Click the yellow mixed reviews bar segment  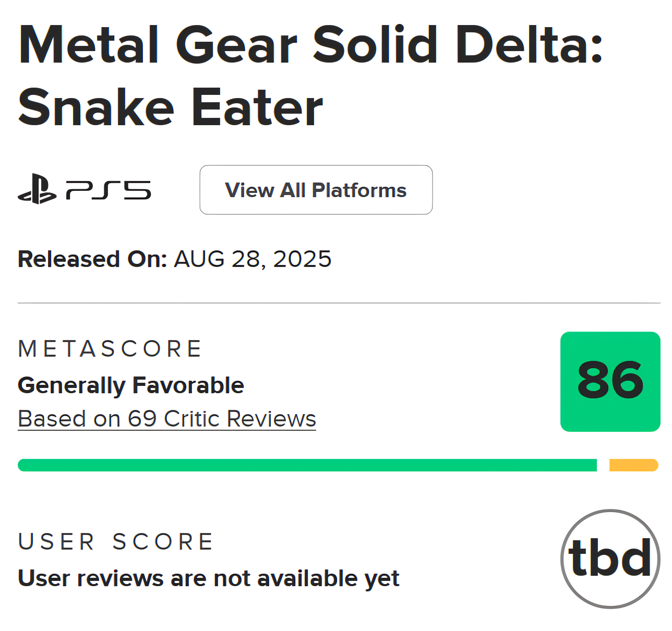point(634,465)
